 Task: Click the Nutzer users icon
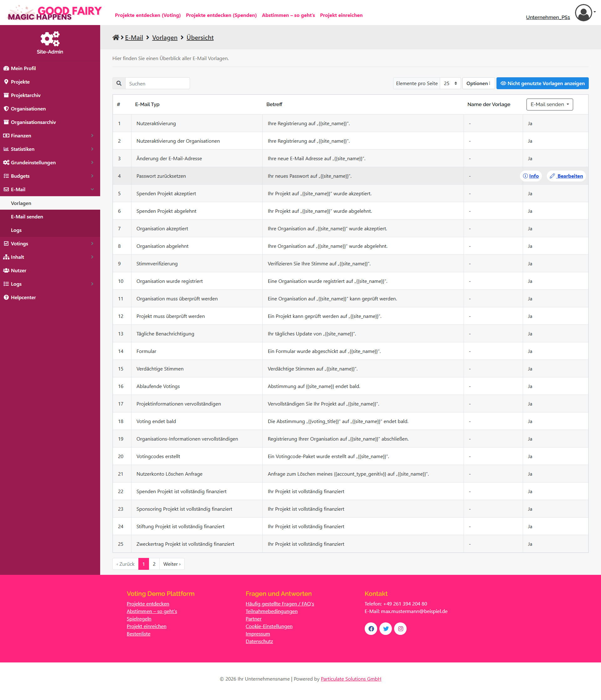[6, 271]
